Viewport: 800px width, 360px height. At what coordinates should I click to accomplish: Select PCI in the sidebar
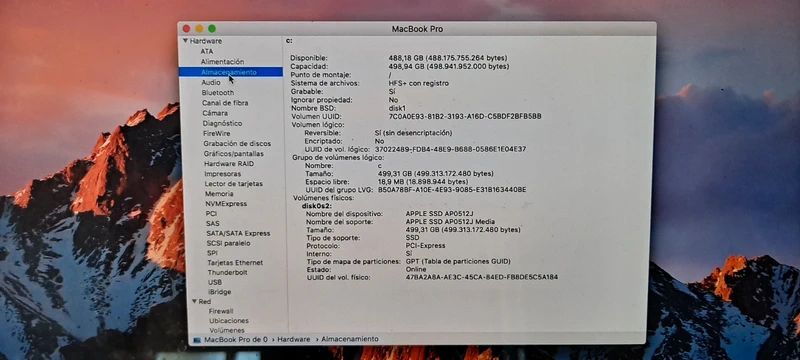click(x=211, y=214)
